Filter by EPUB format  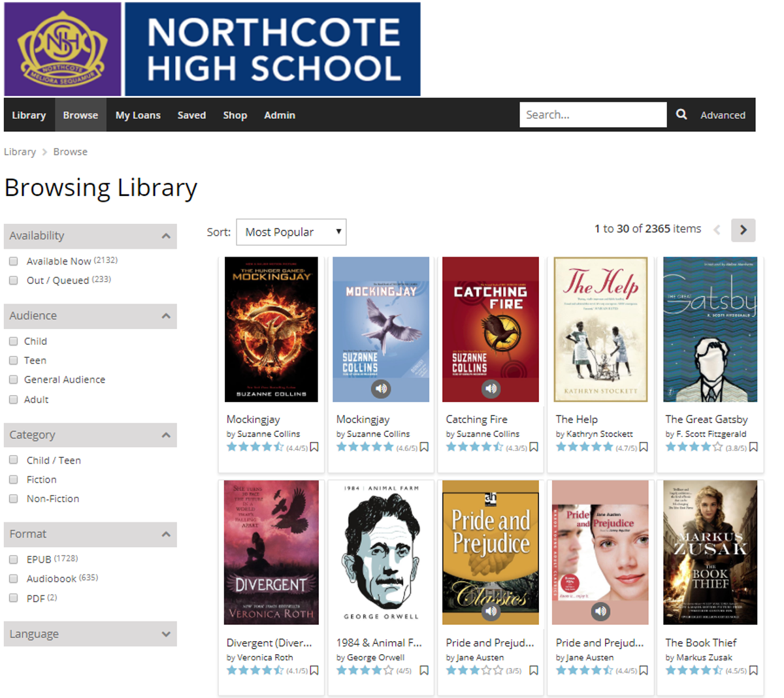pyautogui.click(x=13, y=559)
